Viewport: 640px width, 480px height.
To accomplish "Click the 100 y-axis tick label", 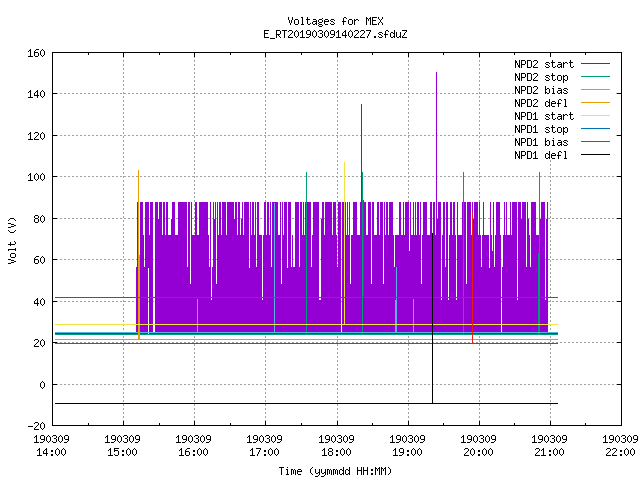I will click(36, 177).
